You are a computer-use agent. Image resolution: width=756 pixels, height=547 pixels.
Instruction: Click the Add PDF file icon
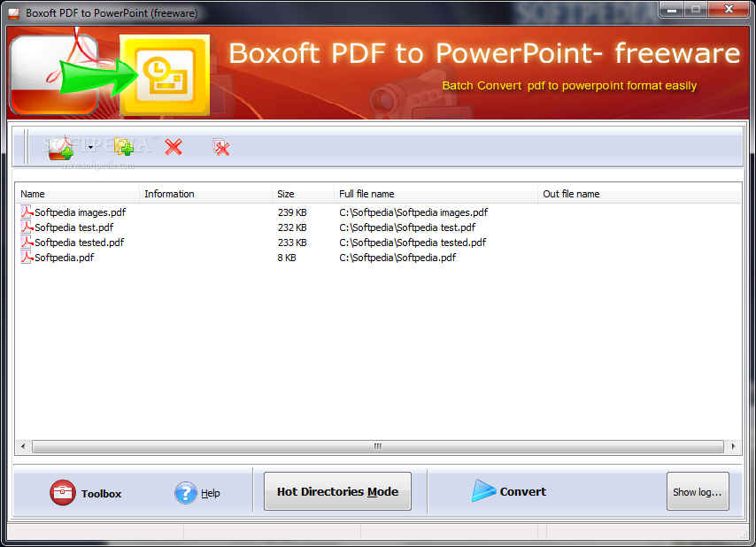[x=61, y=148]
